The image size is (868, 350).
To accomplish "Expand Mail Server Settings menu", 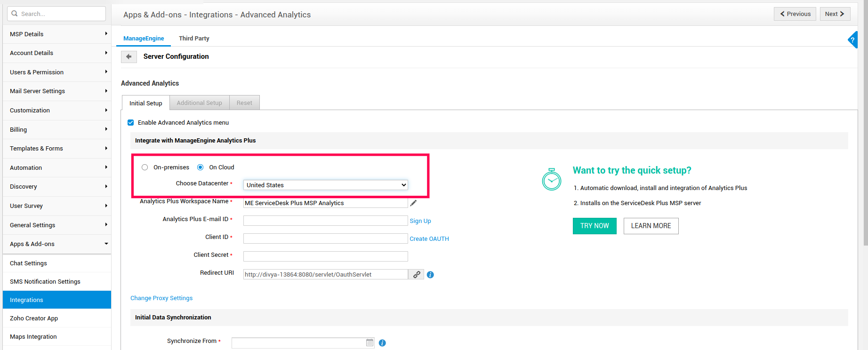I will [x=57, y=91].
